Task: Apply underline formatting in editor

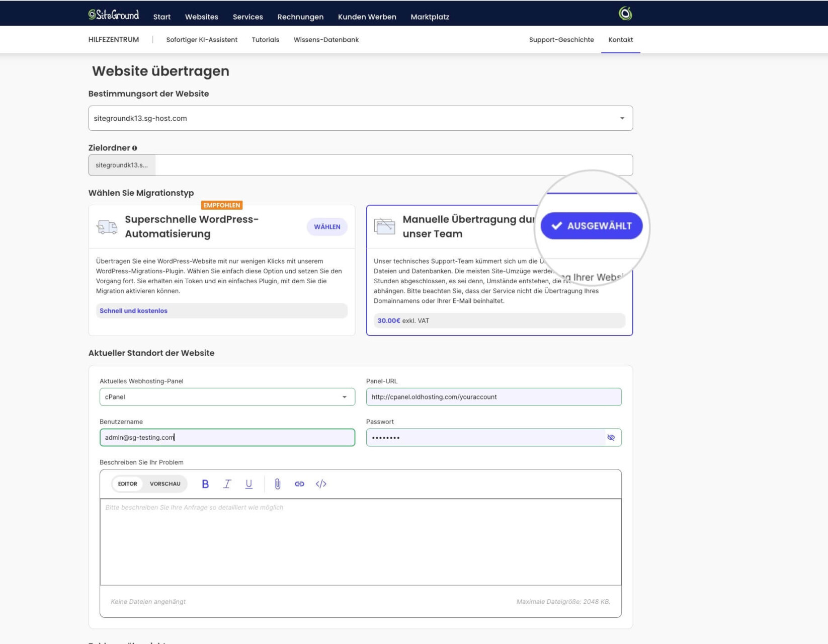Action: click(x=249, y=484)
